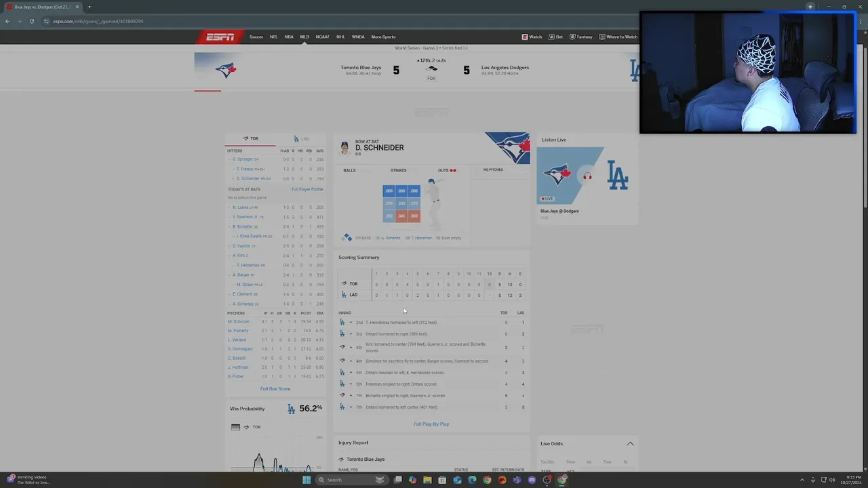Screen dimensions: 868x488
Task: Click the headphones icon in Listen Live
Action: [x=587, y=176]
